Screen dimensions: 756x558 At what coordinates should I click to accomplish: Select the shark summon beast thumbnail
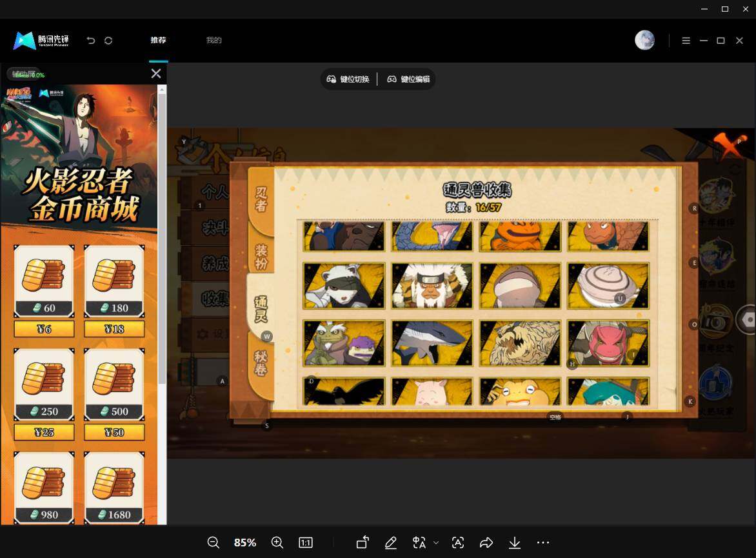(432, 343)
